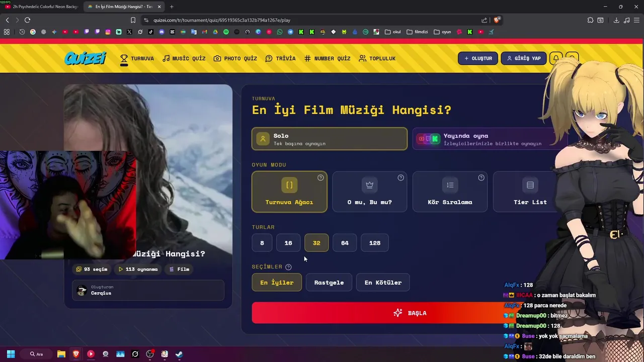Screen dimensions: 644x362
Task: Open the Windows Start menu
Action: (x=11, y=354)
